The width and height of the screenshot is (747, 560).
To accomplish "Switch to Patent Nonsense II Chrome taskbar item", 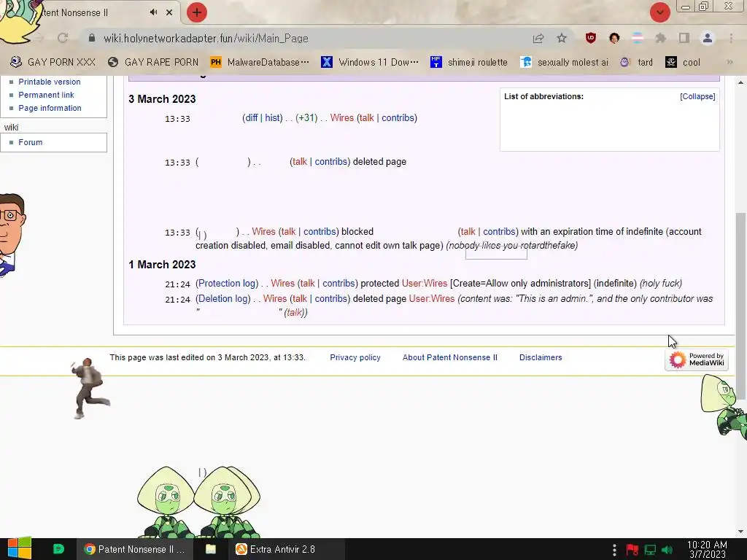I will click(x=135, y=549).
